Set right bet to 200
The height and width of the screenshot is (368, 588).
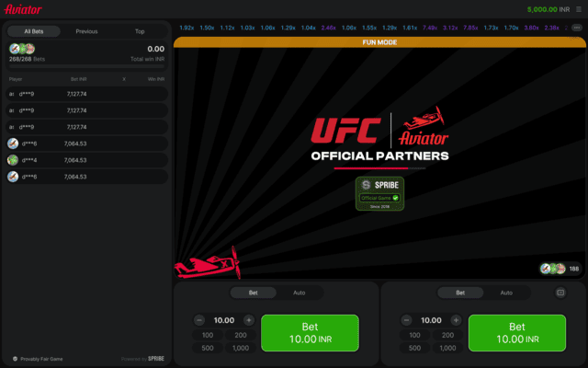[x=447, y=335]
